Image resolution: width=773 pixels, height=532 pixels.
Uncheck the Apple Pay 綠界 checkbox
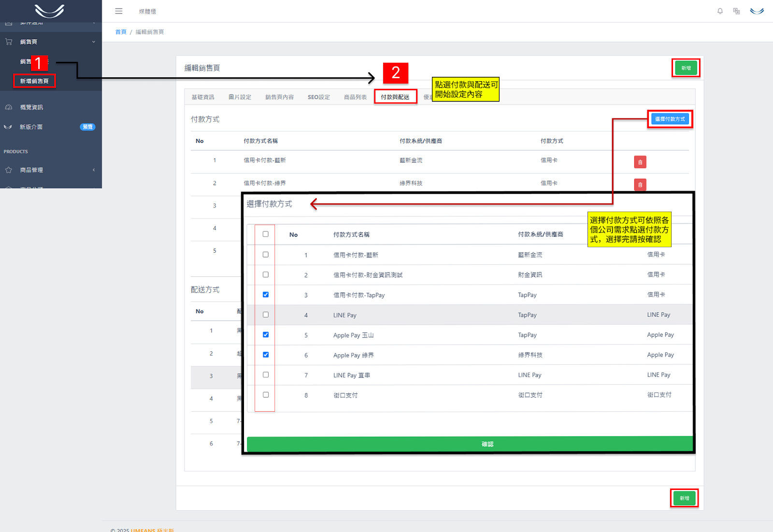[265, 355]
